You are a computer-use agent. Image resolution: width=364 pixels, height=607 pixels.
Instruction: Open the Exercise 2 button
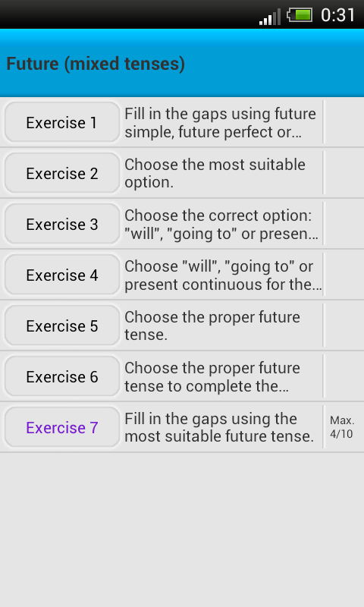[62, 173]
